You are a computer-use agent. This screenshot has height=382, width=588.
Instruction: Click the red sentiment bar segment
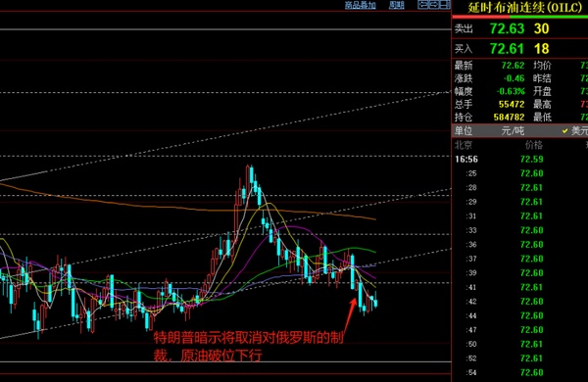coord(481,17)
